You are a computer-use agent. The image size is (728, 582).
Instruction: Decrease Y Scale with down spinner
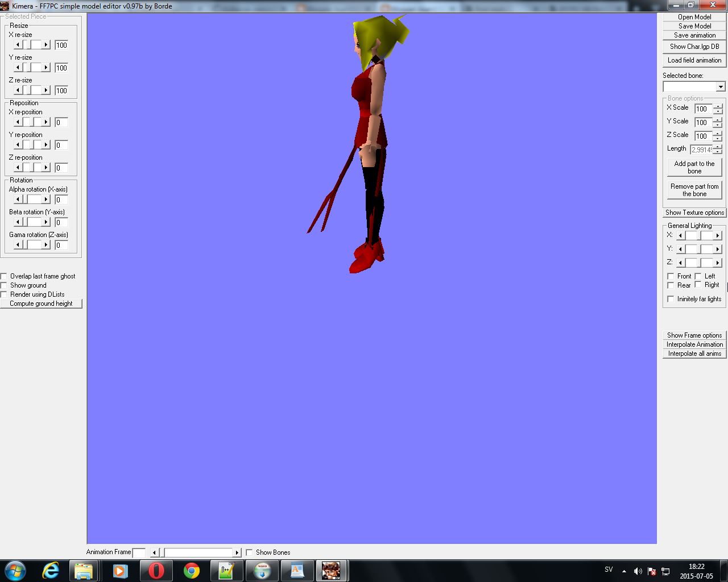click(x=718, y=124)
